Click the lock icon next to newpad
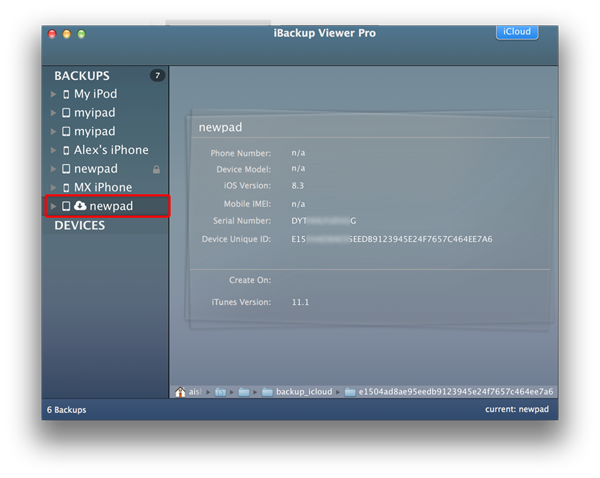Screen dimensions: 600x478 coord(157,169)
